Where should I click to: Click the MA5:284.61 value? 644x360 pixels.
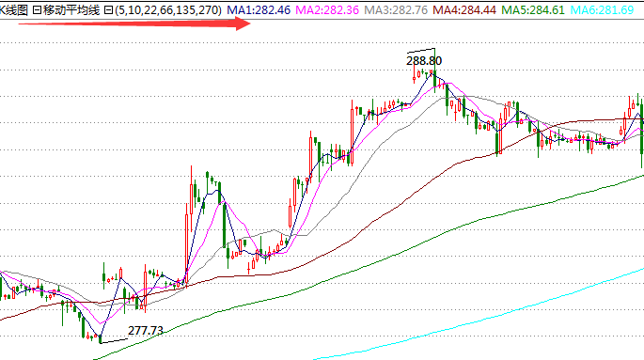click(533, 9)
